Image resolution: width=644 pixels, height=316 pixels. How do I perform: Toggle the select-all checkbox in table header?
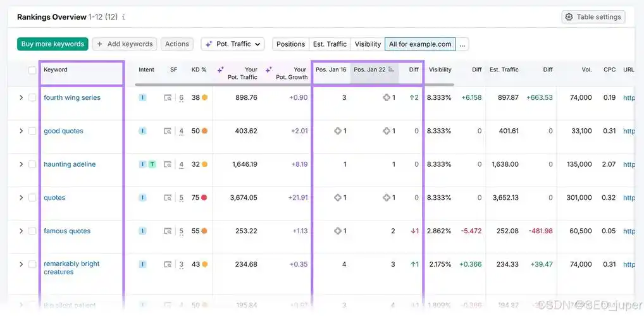(x=32, y=70)
